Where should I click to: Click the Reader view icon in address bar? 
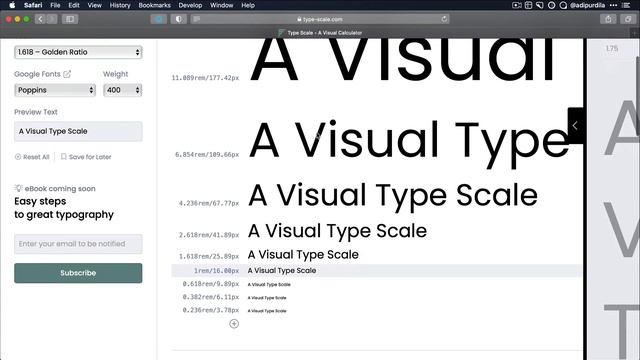click(197, 19)
